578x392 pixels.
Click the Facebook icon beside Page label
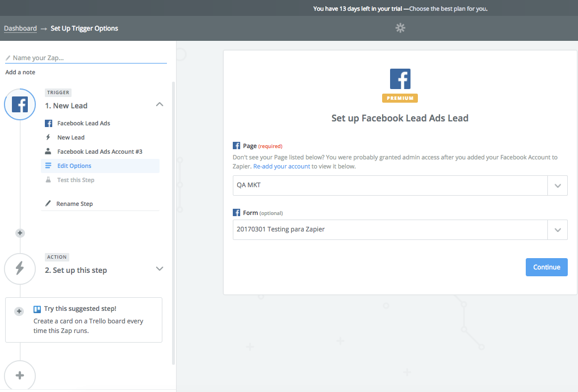(236, 146)
